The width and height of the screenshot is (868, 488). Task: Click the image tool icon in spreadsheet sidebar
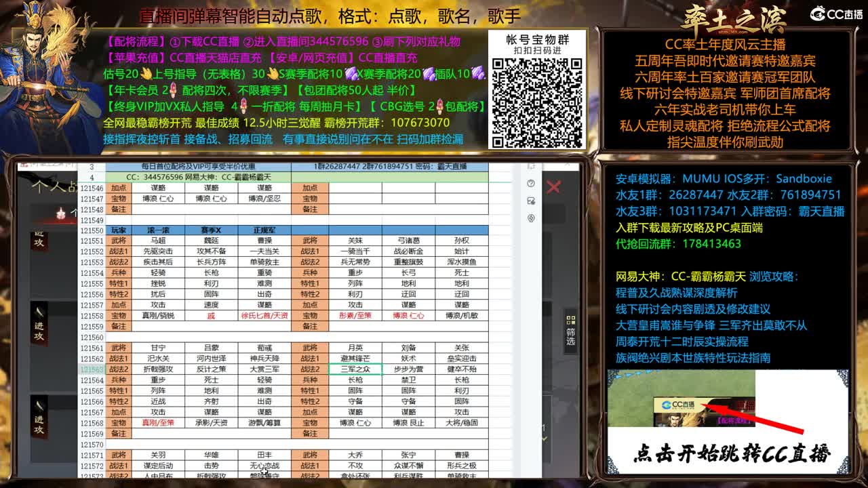(531, 201)
